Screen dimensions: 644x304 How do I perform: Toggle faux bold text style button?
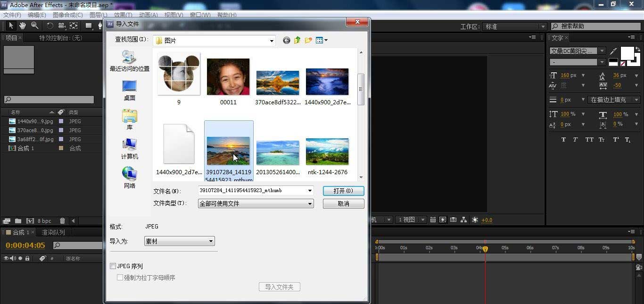tap(563, 140)
